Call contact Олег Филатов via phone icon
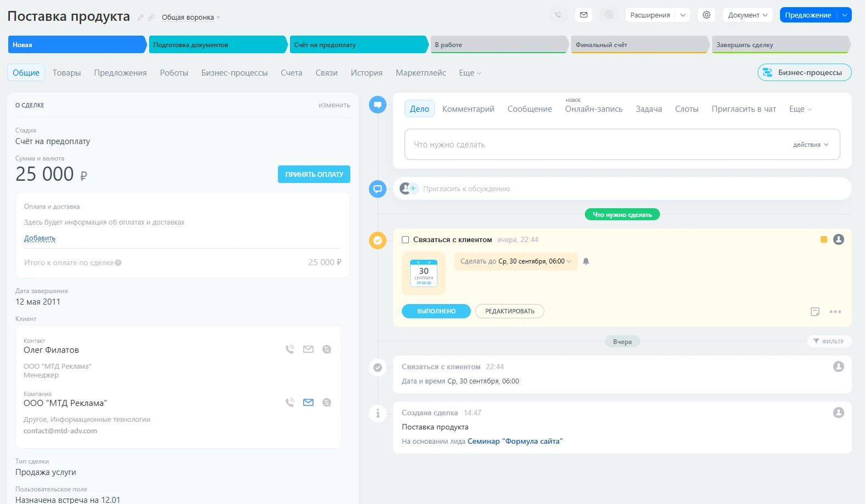The width and height of the screenshot is (865, 504). point(290,349)
